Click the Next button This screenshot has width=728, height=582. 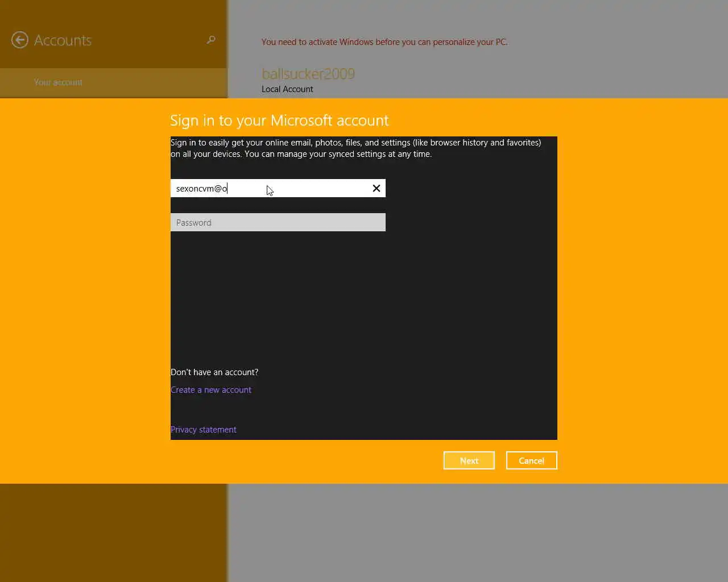(x=469, y=460)
